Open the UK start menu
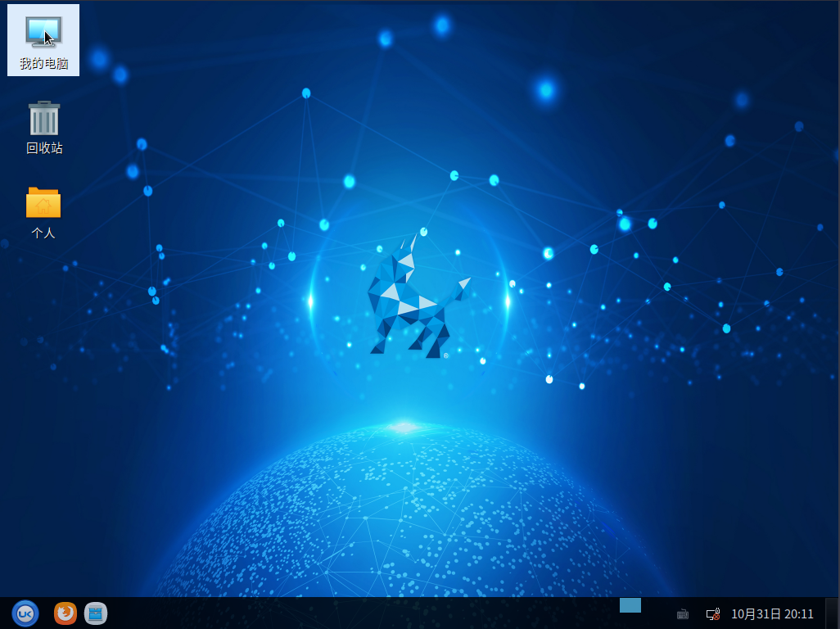Screen dimensions: 840x629 (x=25, y=613)
